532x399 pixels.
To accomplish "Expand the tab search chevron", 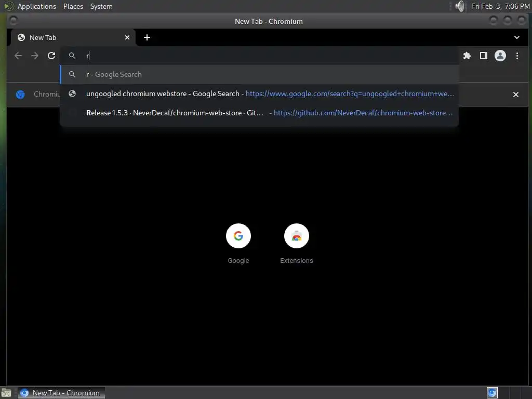I will click(517, 37).
